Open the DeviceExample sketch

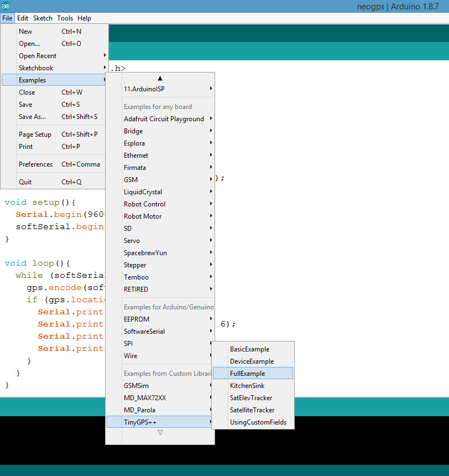coord(253,361)
